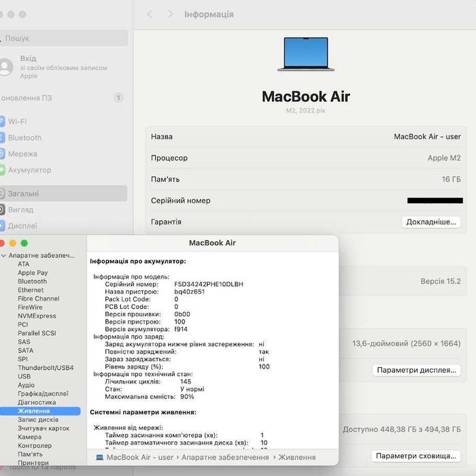This screenshot has height=476, width=476.
Task: Click Параметри дисплея button
Action: coord(416,370)
